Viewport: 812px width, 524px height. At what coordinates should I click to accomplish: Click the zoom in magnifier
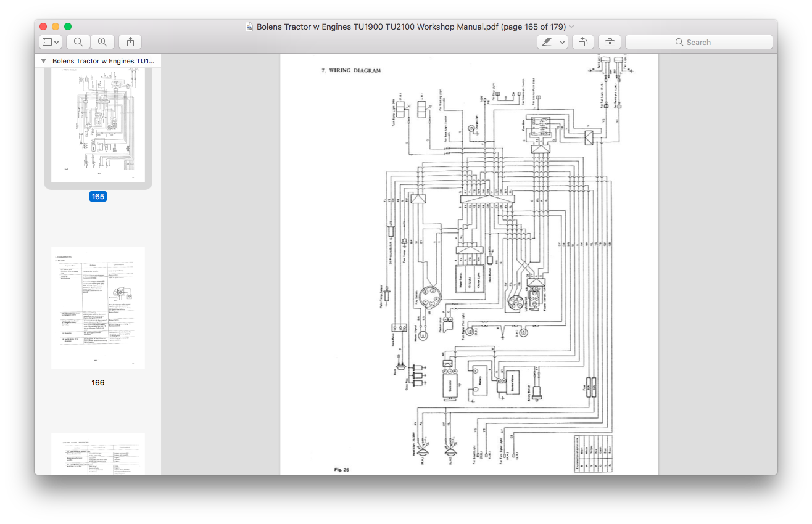point(102,42)
